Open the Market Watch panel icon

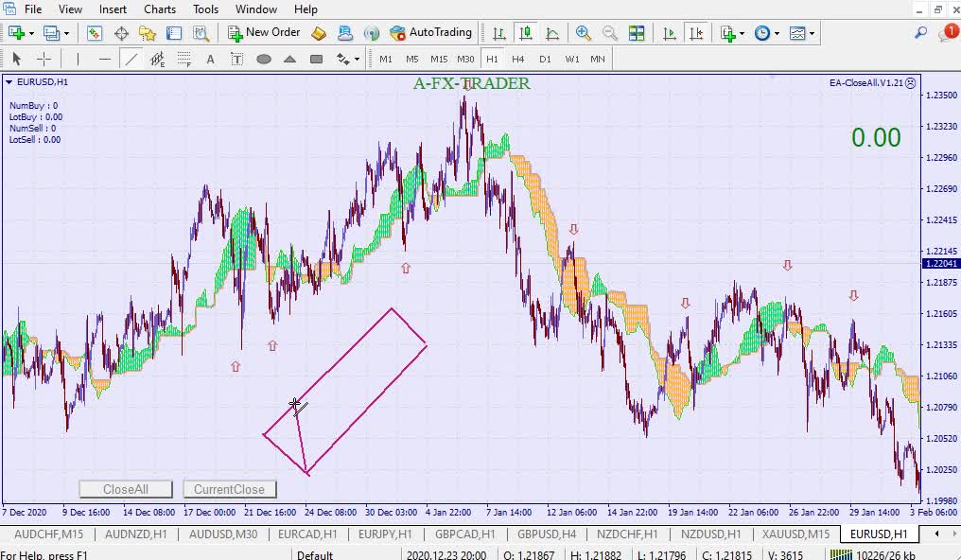pyautogui.click(x=94, y=33)
